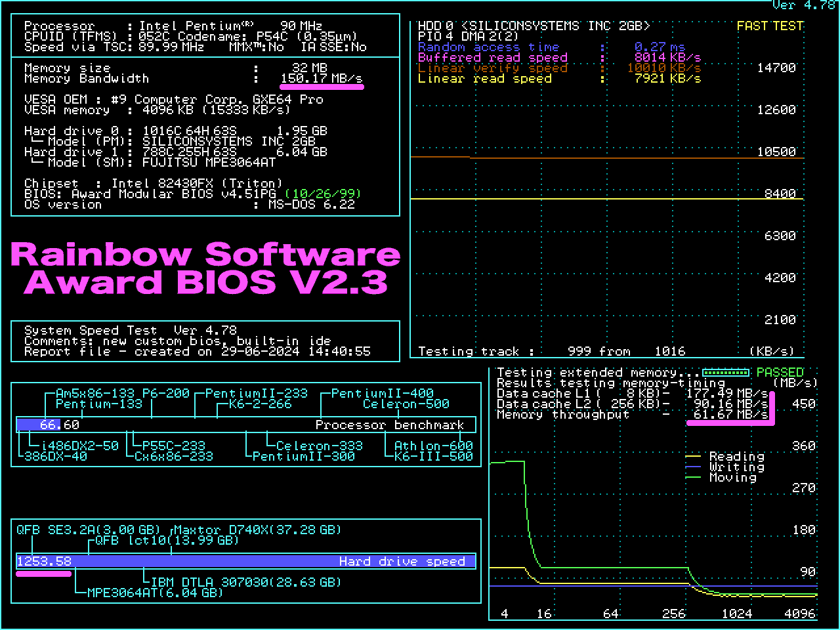Screen dimensions: 840x630
Task: Select the Hard drive 0 1.95 GB line
Action: pyautogui.click(x=176, y=131)
